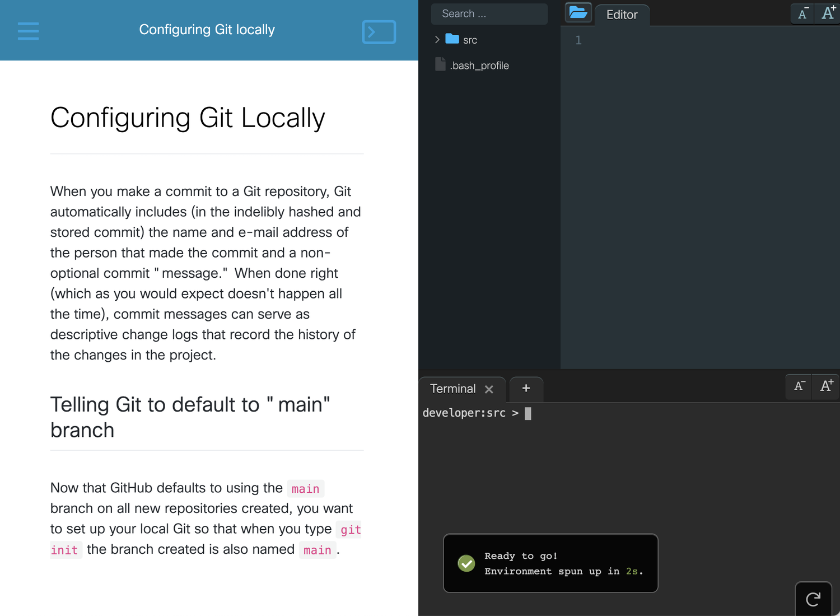Image resolution: width=840 pixels, height=616 pixels.
Task: Select the src folder in file tree
Action: (469, 40)
